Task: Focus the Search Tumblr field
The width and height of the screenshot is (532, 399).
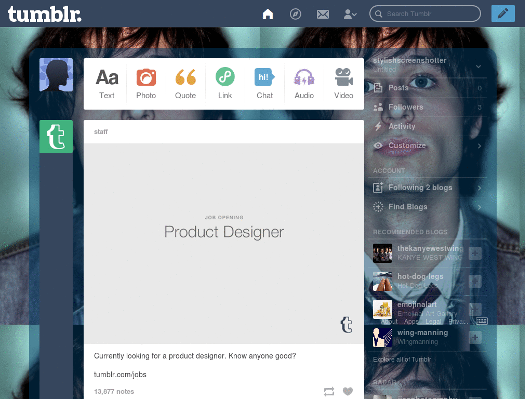Action: (425, 14)
